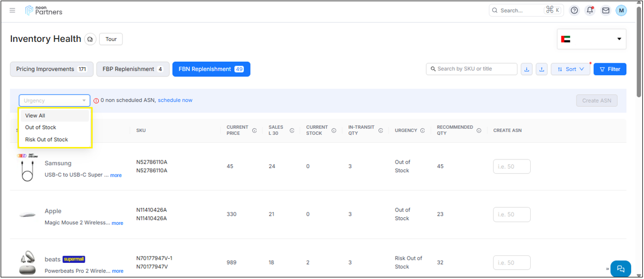Viewport: 644px width, 279px height.
Task: Open the hamburger navigation menu
Action: pos(12,10)
